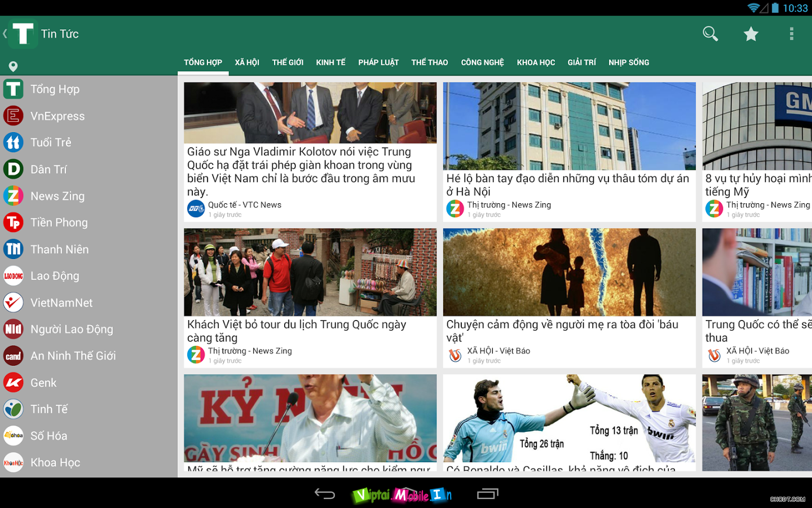Choose VietNamNet label in sidebar
Screen dimensions: 812x508
61,303
